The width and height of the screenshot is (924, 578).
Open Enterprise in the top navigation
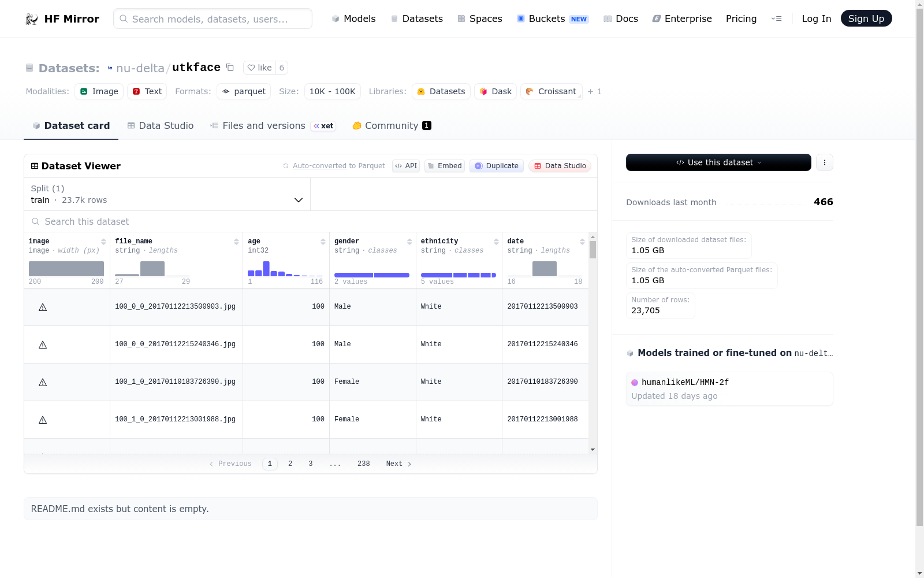pos(681,18)
